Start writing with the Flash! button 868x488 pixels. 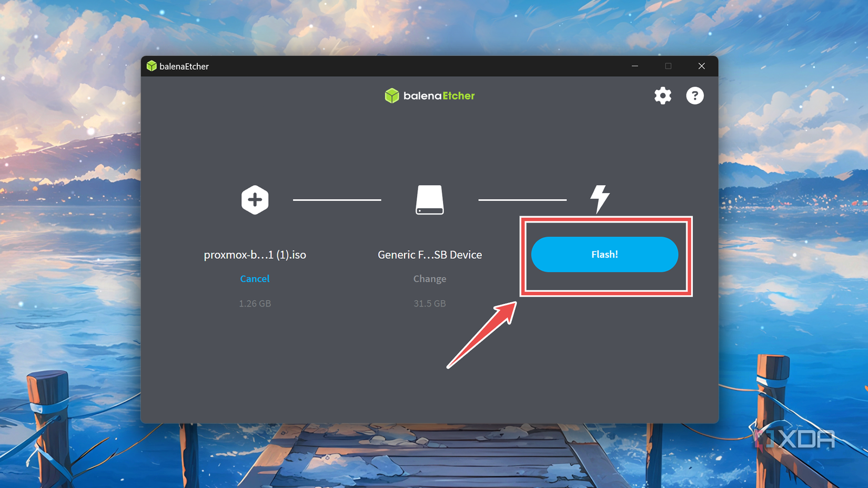(x=604, y=255)
